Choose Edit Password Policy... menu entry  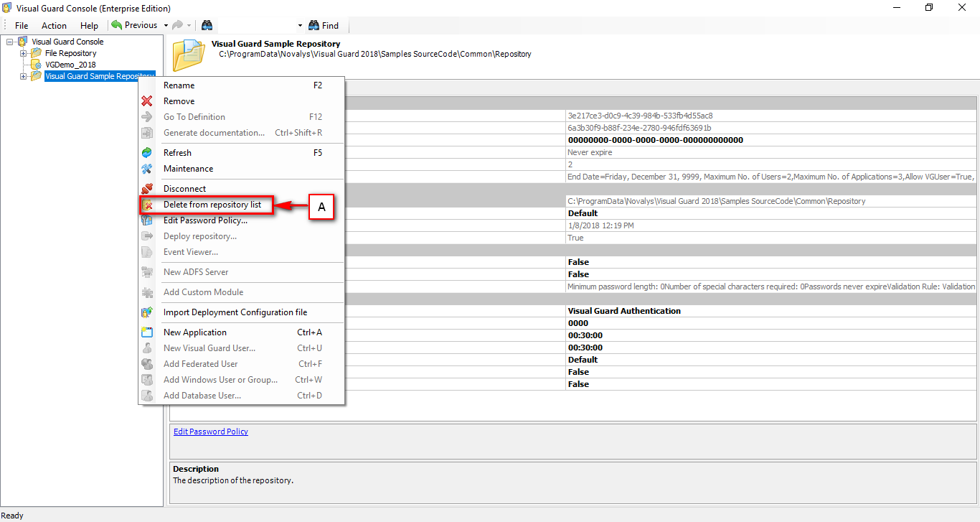pyautogui.click(x=242, y=220)
